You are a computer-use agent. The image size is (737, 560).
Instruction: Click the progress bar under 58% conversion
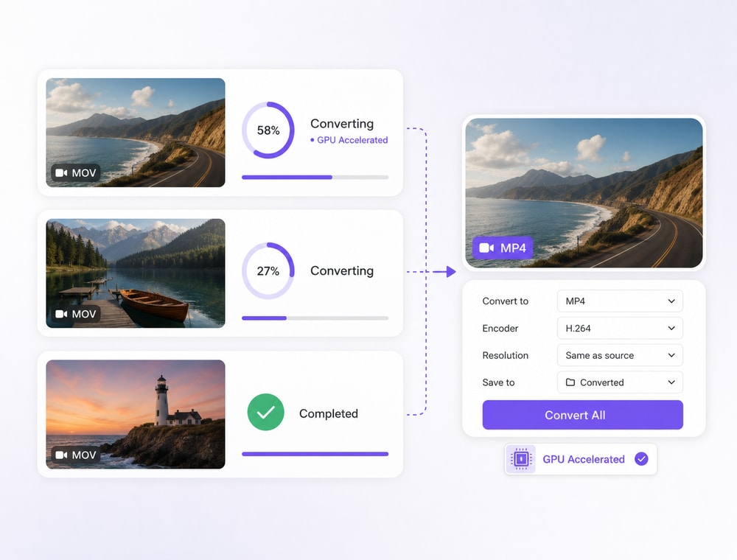click(315, 177)
